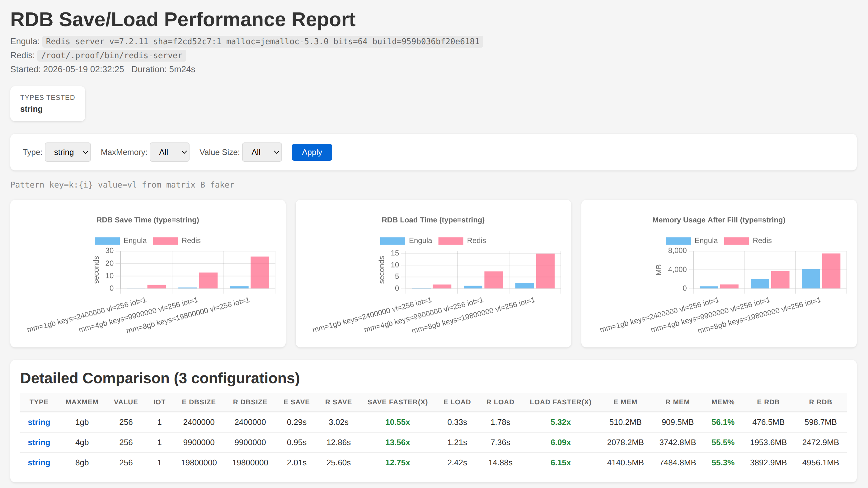Click the 6.09x load speedup value
868x488 pixels.
[561, 442]
